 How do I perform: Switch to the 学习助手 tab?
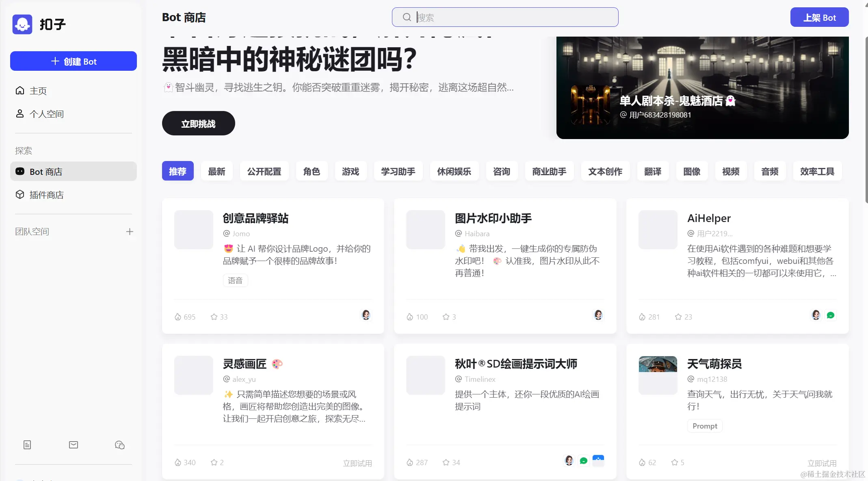tap(398, 171)
